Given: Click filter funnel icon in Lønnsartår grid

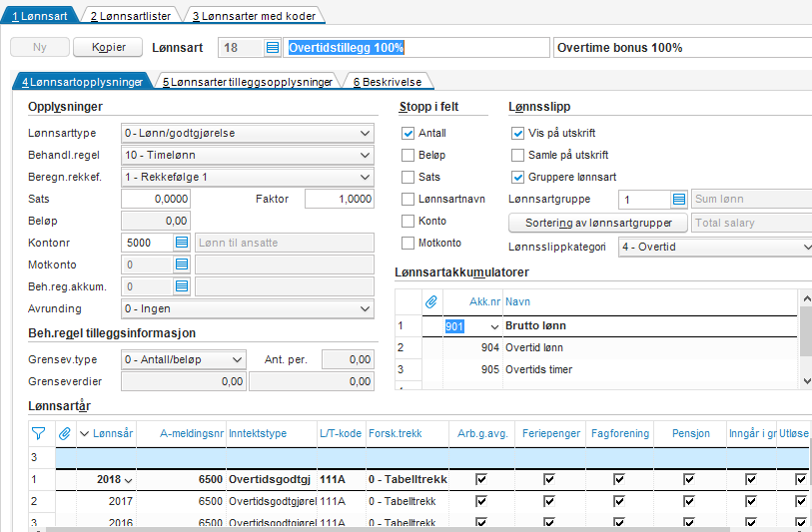Looking at the screenshot, I should (38, 433).
